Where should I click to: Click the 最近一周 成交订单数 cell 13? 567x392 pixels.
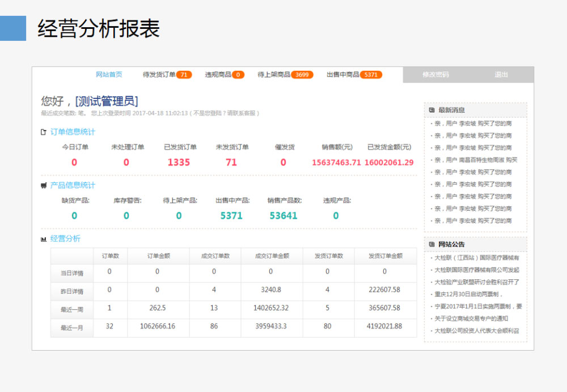[x=214, y=308]
